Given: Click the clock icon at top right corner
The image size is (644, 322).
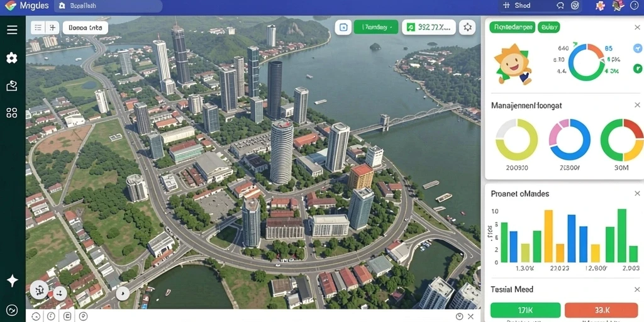Looking at the screenshot, I should point(636,5).
